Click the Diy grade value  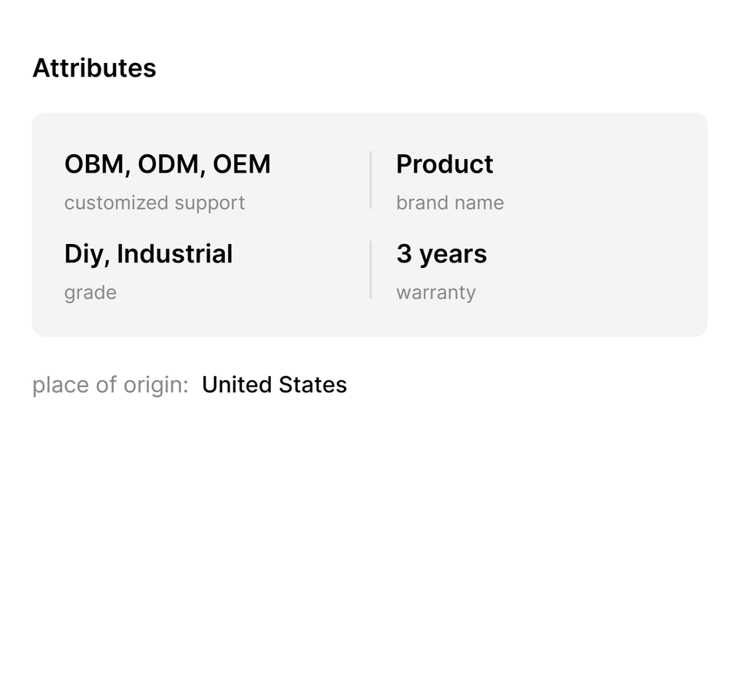tap(84, 254)
